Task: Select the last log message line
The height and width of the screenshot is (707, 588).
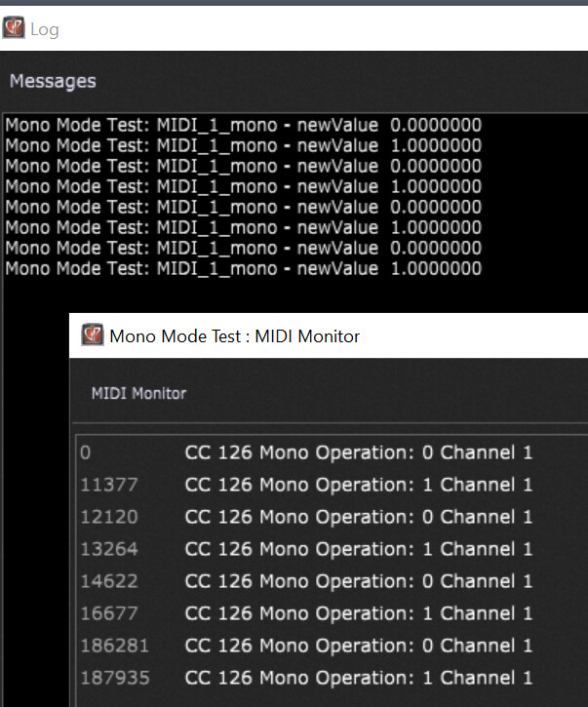Action: (x=243, y=269)
